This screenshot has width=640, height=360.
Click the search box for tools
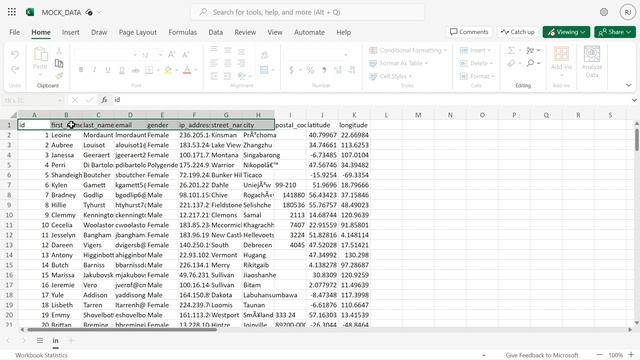(307, 12)
